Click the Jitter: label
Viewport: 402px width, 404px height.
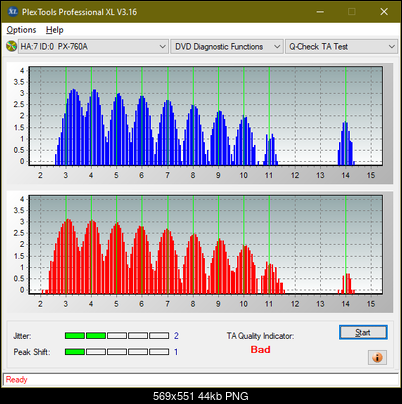[x=22, y=336]
